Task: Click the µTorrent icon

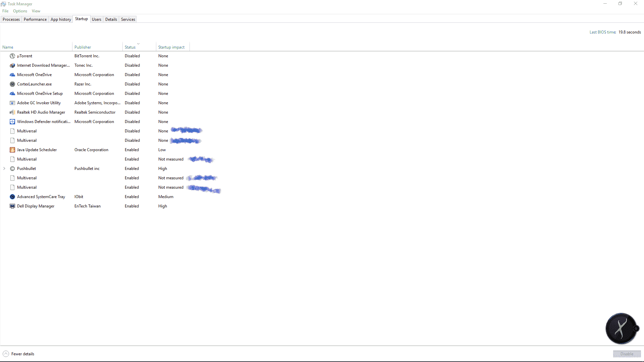Action: tap(12, 56)
